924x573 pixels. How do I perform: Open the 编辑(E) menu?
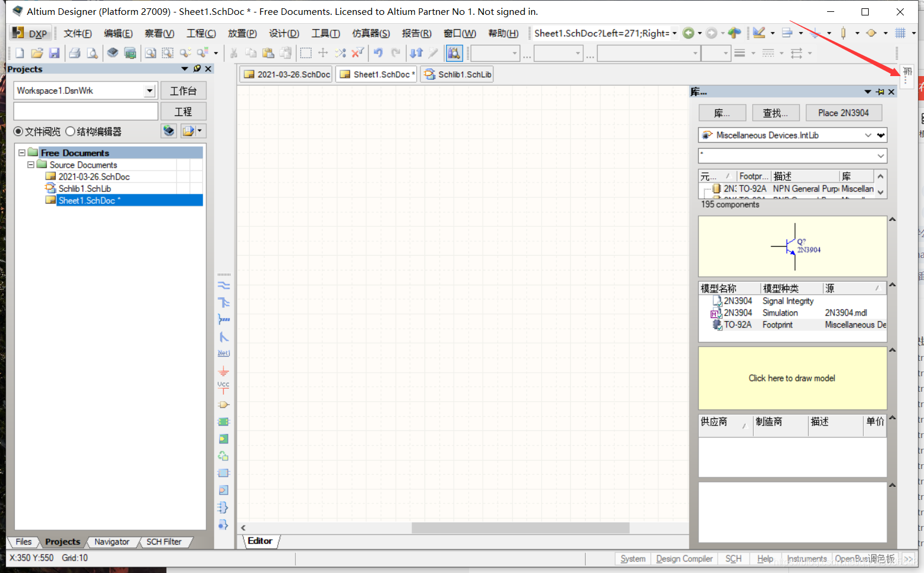(118, 33)
